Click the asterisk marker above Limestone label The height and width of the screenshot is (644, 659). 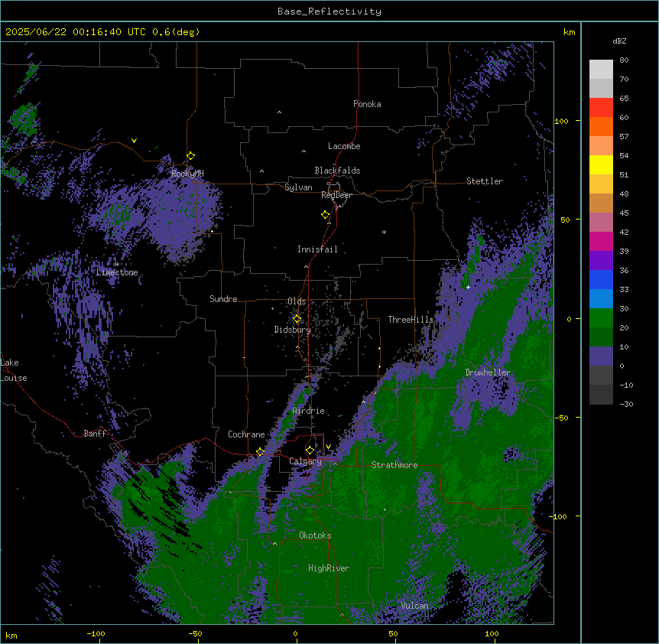coord(117,264)
